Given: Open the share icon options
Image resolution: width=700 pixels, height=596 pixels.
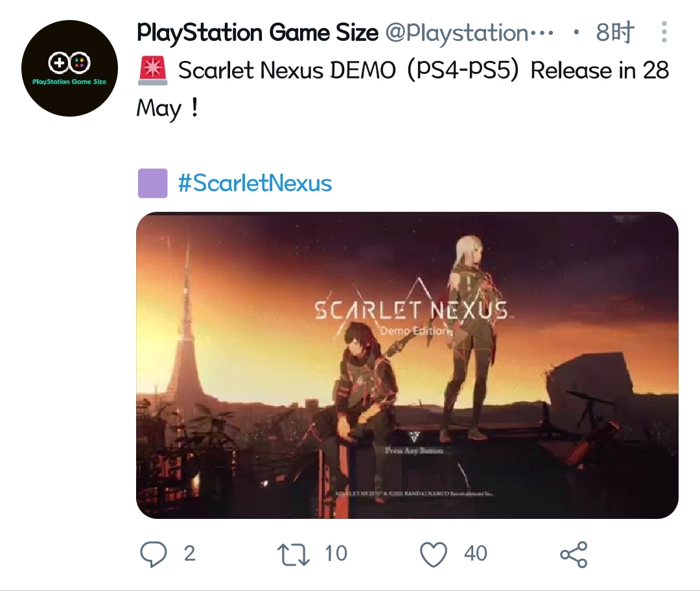Looking at the screenshot, I should coord(574,555).
